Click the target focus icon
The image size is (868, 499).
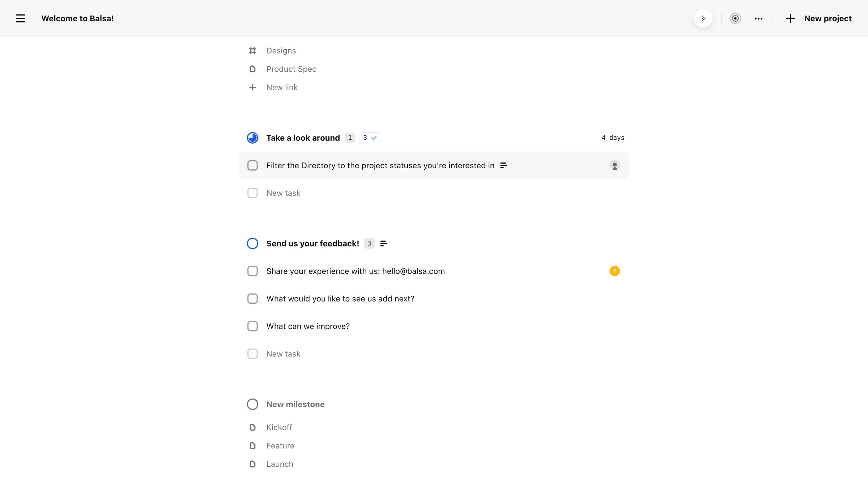tap(735, 18)
